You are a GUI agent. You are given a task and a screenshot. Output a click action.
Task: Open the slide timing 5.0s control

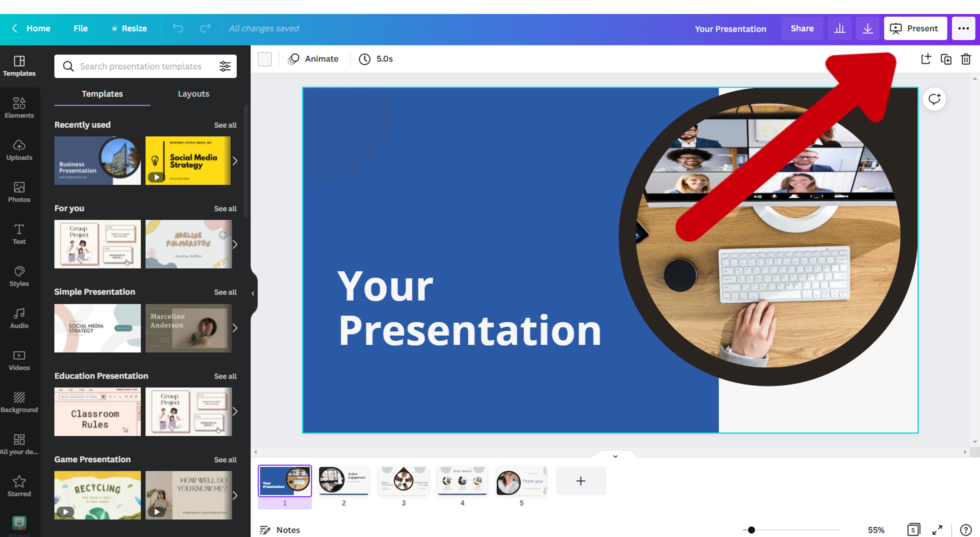click(x=376, y=59)
